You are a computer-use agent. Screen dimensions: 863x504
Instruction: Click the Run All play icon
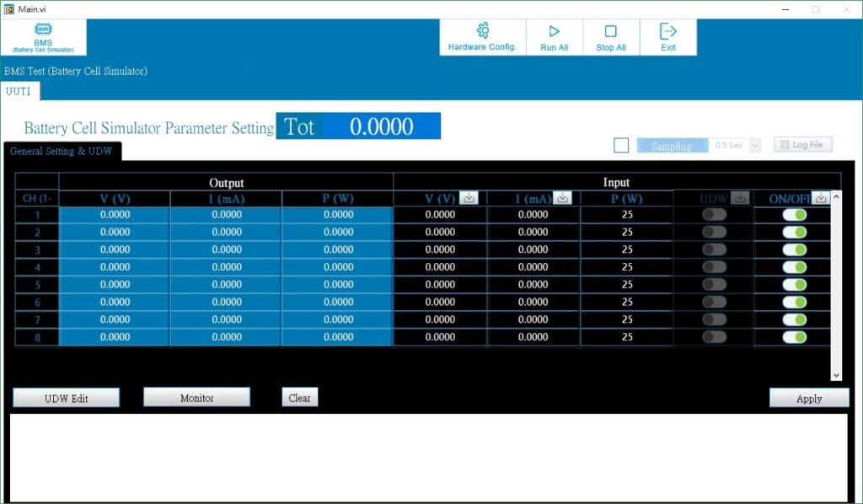[554, 31]
